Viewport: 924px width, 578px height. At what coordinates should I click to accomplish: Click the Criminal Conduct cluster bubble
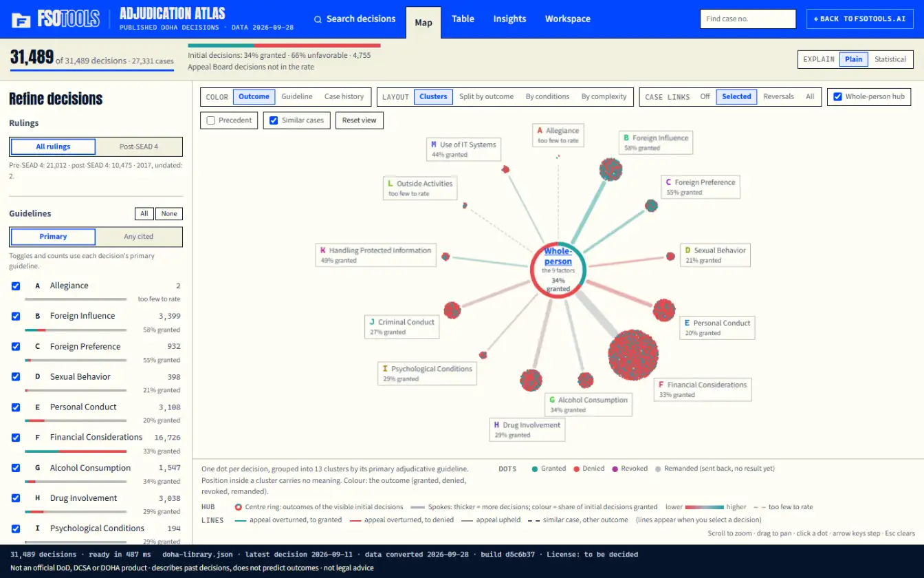click(x=452, y=310)
